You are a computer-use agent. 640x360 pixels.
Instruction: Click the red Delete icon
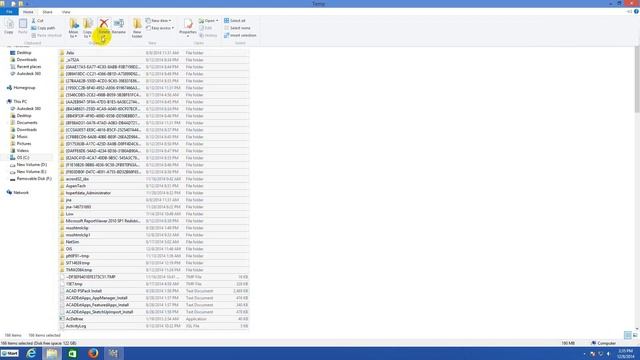[104, 23]
